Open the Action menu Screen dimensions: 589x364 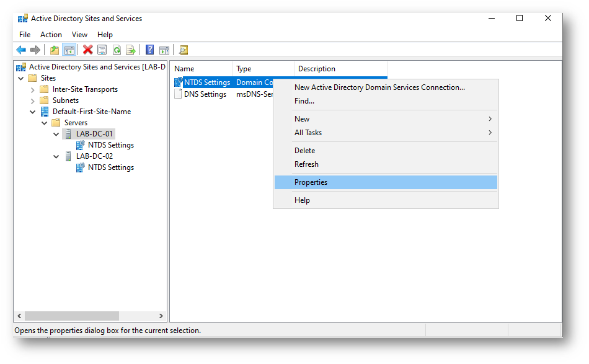pos(51,35)
